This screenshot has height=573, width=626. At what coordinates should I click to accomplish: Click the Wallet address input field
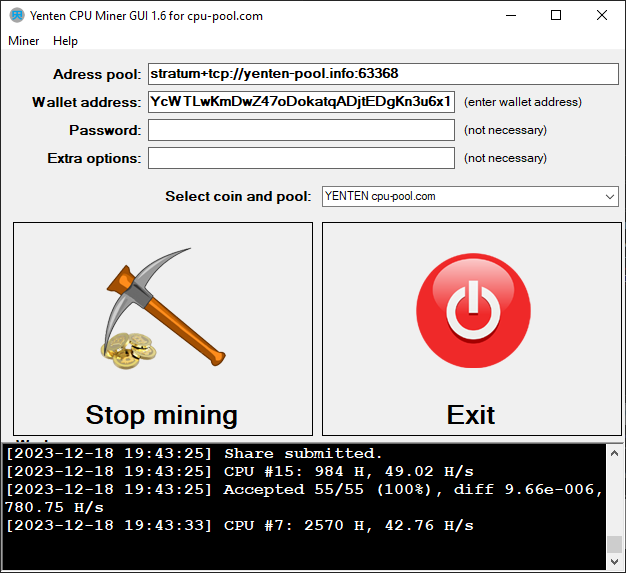click(x=301, y=102)
